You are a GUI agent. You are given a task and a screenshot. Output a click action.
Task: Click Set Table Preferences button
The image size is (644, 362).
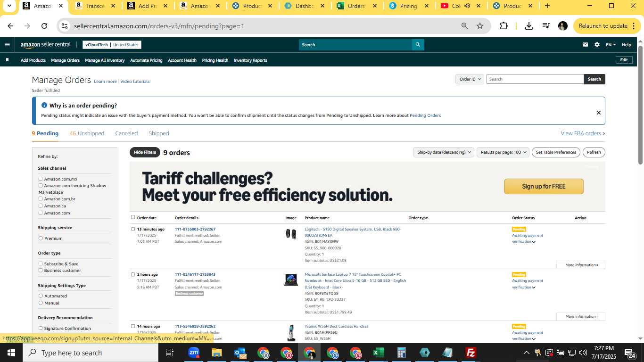(x=556, y=152)
